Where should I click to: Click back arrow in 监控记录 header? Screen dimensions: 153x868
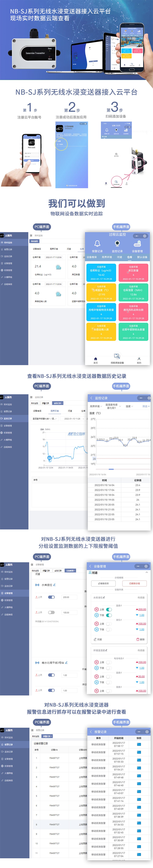91,398
